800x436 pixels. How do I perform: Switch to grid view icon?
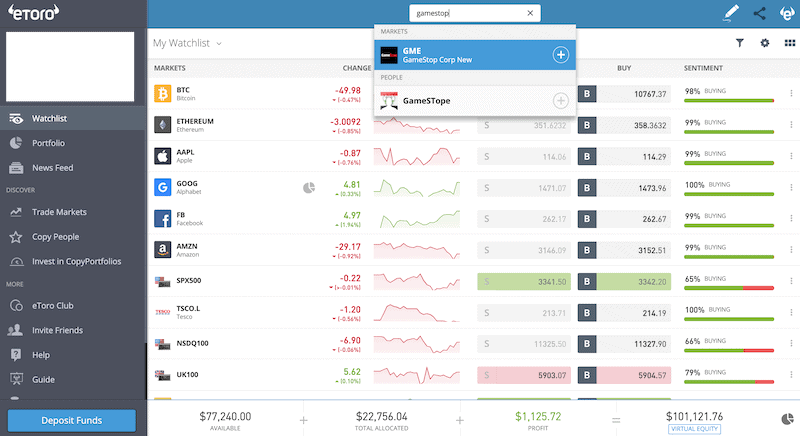click(x=789, y=43)
